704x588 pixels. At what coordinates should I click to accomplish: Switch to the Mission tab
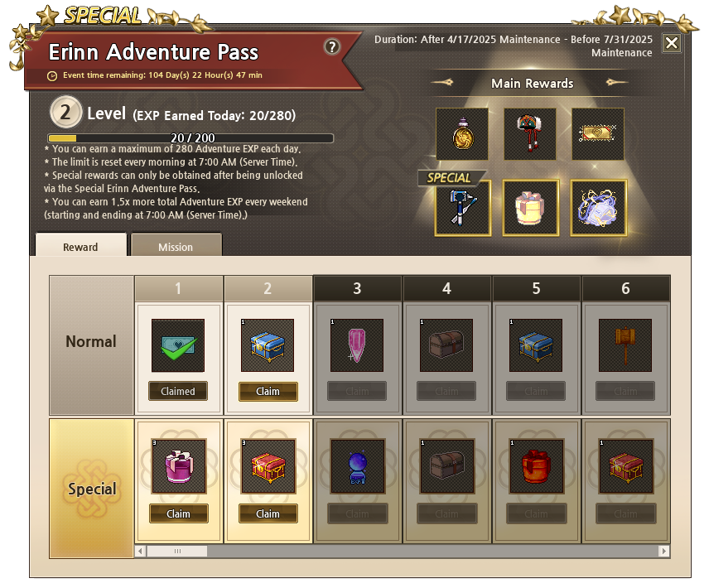point(176,245)
